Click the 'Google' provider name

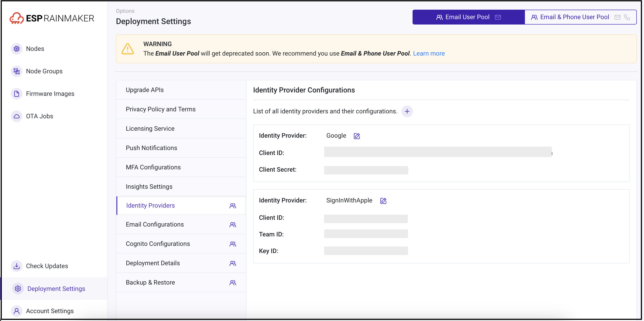point(336,136)
